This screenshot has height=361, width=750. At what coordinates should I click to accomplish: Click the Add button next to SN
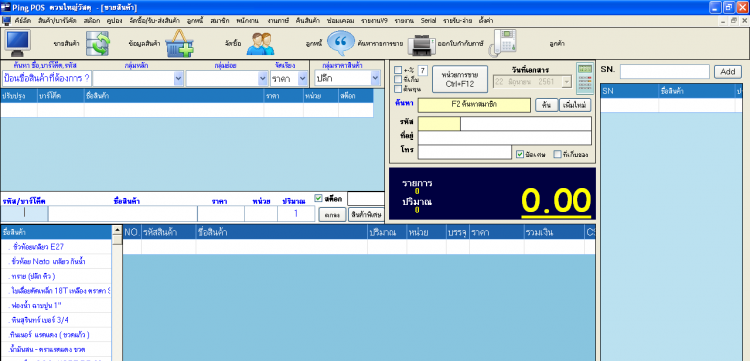(x=728, y=72)
